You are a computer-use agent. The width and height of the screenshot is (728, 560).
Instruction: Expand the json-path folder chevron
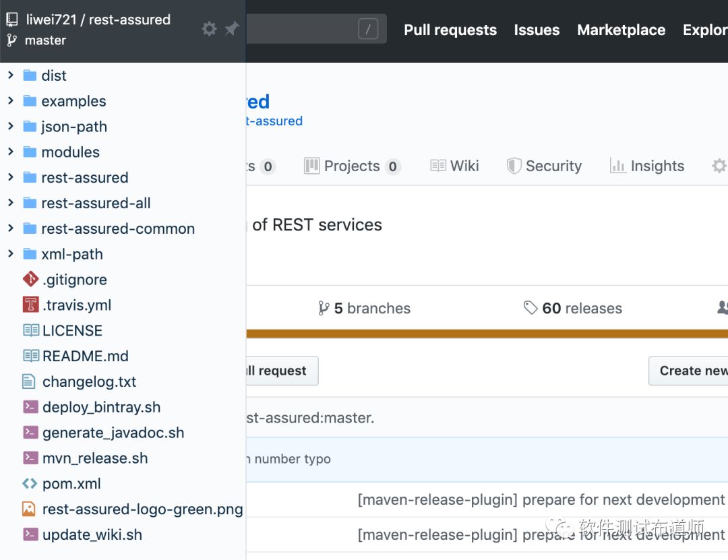point(11,126)
